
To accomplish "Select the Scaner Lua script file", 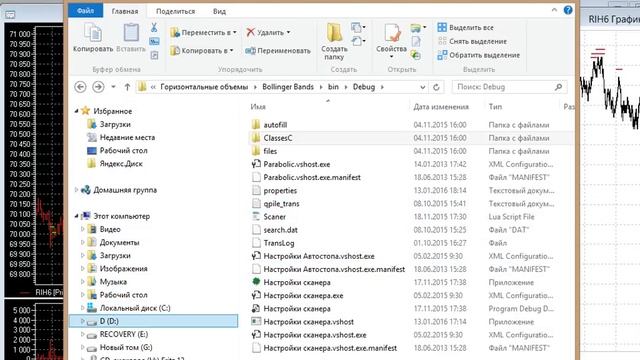I will click(274, 217).
